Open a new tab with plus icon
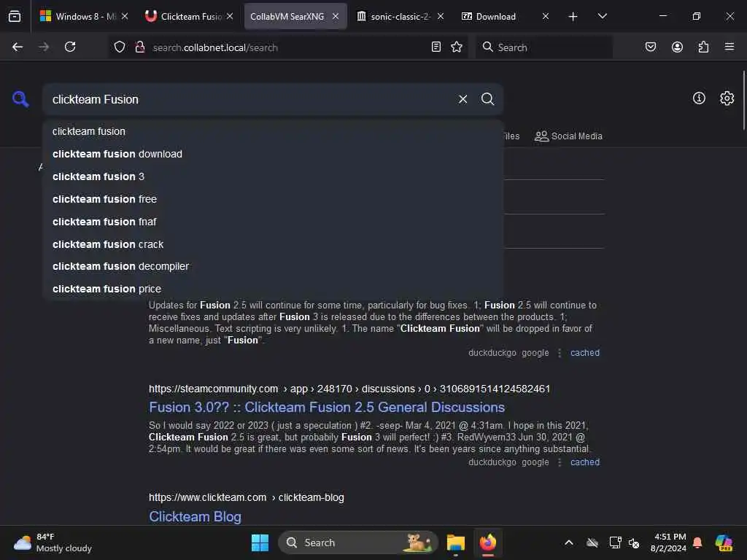 573,17
